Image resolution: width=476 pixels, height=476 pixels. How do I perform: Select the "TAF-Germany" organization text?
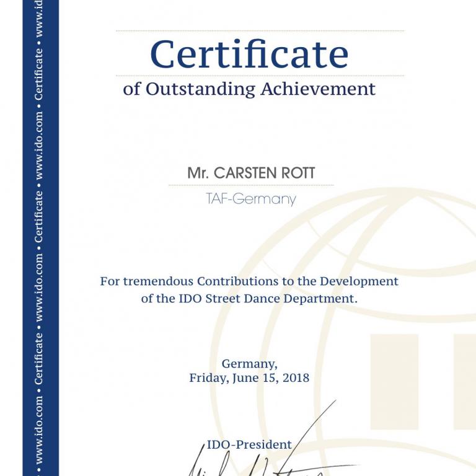pos(251,200)
